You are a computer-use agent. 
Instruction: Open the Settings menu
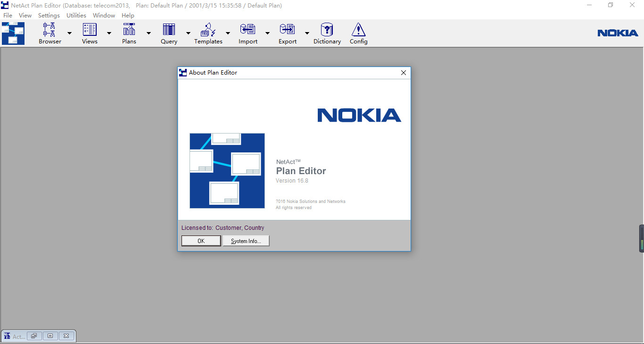[x=49, y=15]
